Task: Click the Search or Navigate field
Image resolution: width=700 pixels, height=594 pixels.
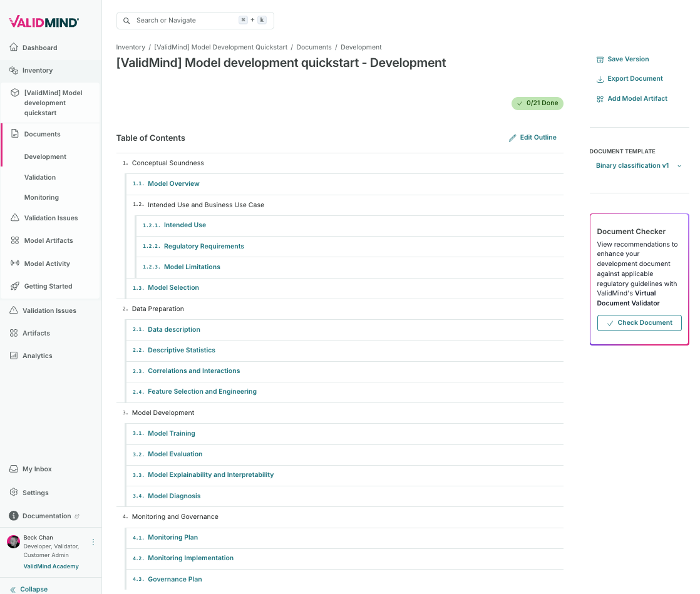Action: (x=195, y=21)
